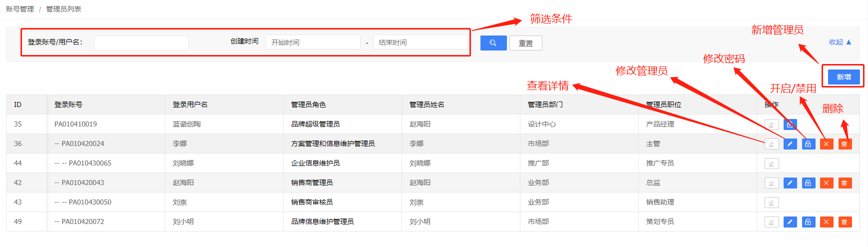The image size is (868, 247).
Task: Delete administrator 刘小明 using the trash icon
Action: tap(845, 222)
